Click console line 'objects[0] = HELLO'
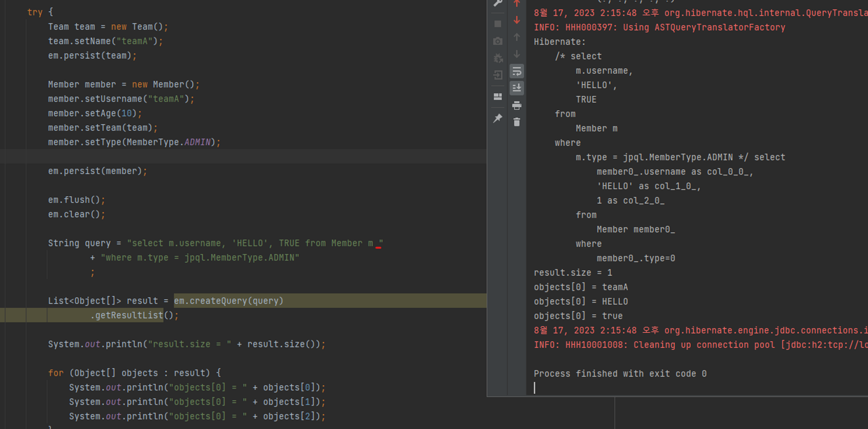Screen dimensions: 868x429 point(581,301)
